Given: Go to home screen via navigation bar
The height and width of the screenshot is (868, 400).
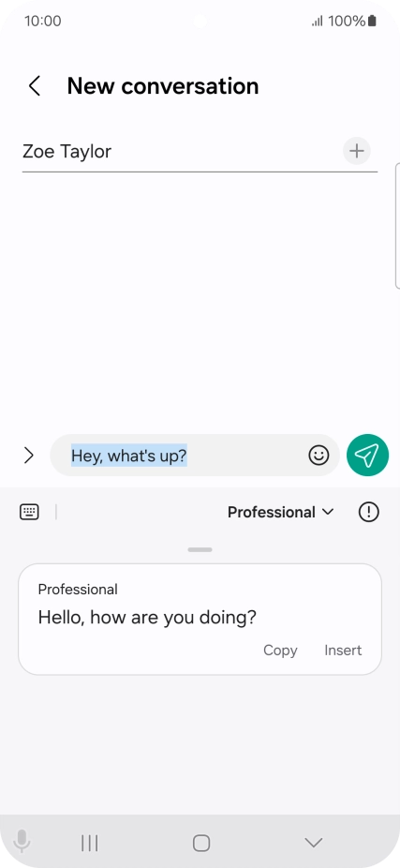Looking at the screenshot, I should (x=200, y=843).
